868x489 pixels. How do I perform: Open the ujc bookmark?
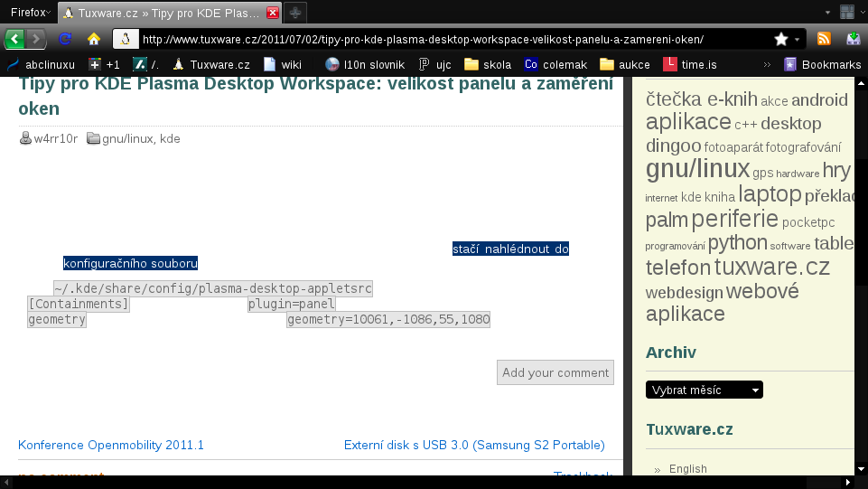tap(435, 65)
